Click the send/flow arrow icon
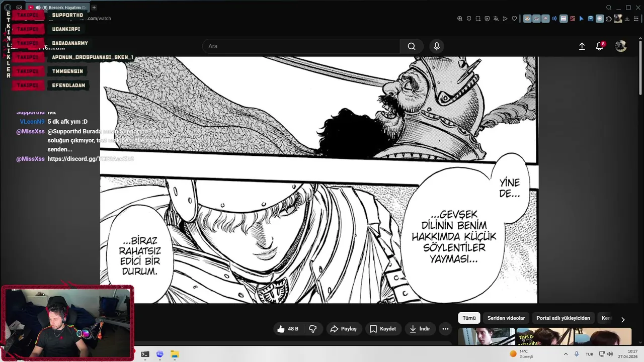The height and width of the screenshot is (362, 644). pos(505,19)
